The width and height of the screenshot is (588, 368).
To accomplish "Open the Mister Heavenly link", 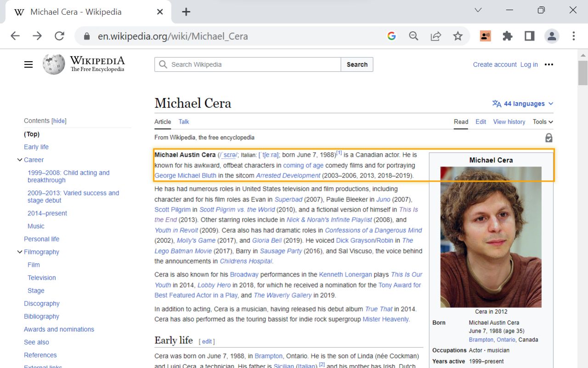I will [385, 319].
